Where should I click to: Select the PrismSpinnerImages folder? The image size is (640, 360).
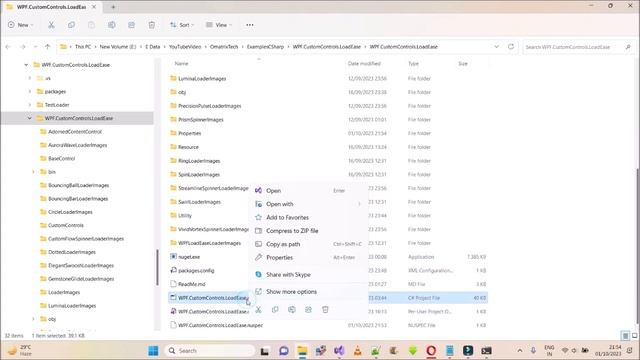[x=201, y=120]
